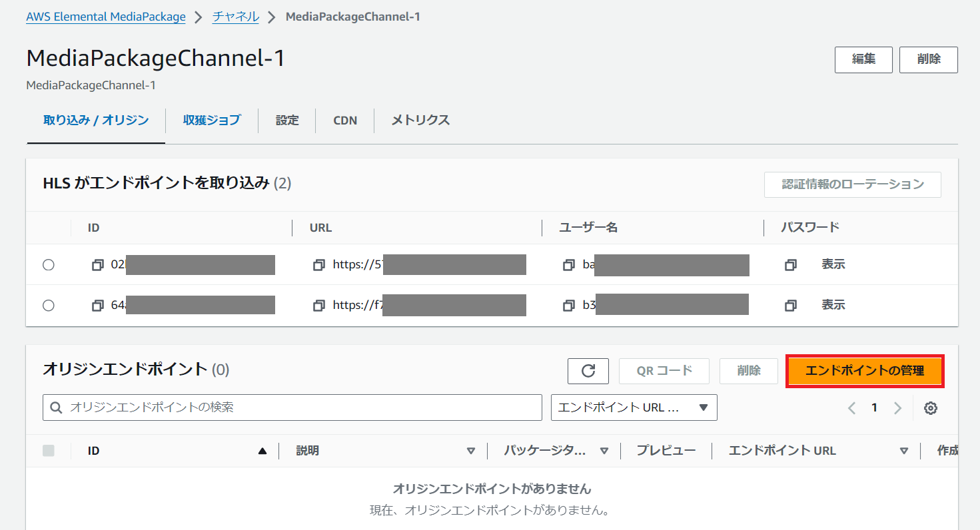Click the パスワード column header
Image resolution: width=980 pixels, height=530 pixels.
pyautogui.click(x=810, y=228)
